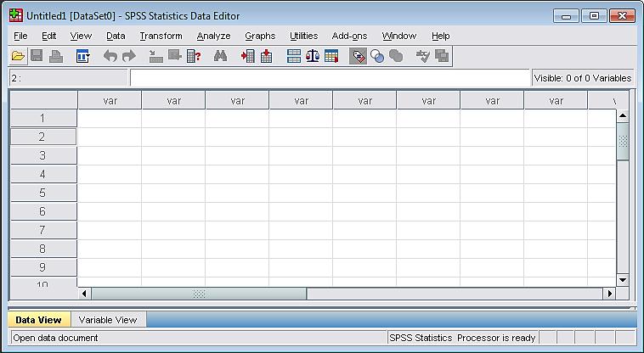Select row header 4

click(x=43, y=174)
